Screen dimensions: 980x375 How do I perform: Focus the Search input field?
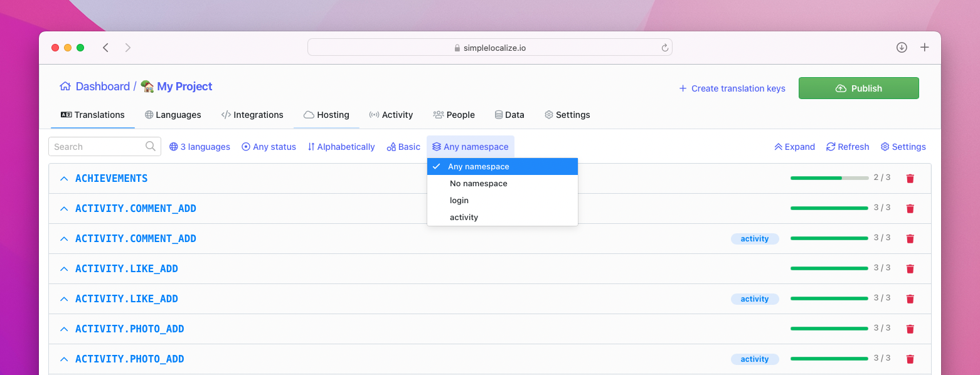[105, 147]
